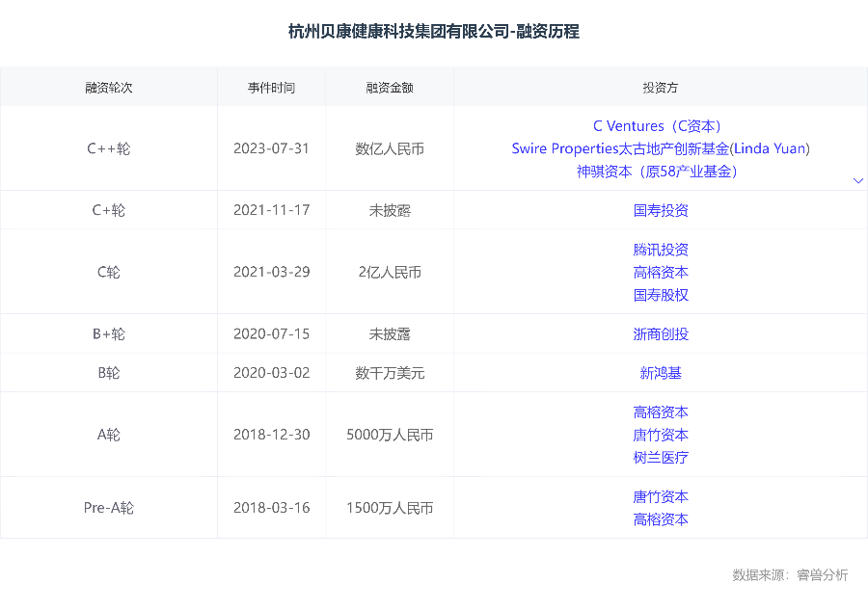The height and width of the screenshot is (611, 868).
Task: Select the Pre-A轮 round cell
Action: (x=108, y=508)
